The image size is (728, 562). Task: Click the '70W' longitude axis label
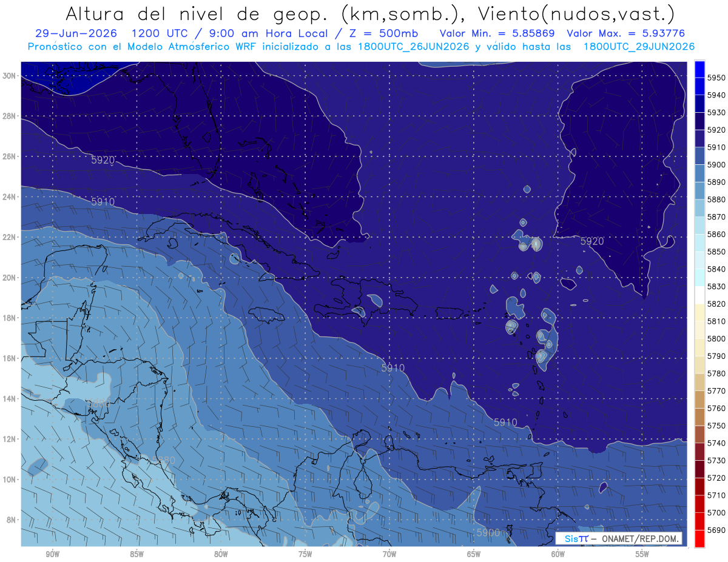pyautogui.click(x=389, y=554)
